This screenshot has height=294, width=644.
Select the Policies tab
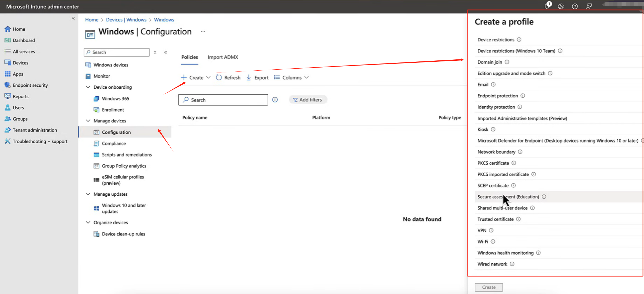(190, 57)
